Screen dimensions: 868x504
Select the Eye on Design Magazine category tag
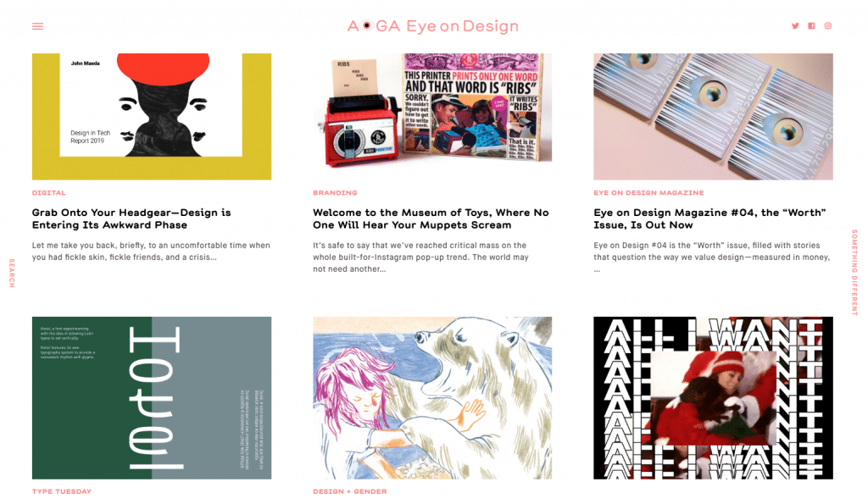[x=648, y=192]
